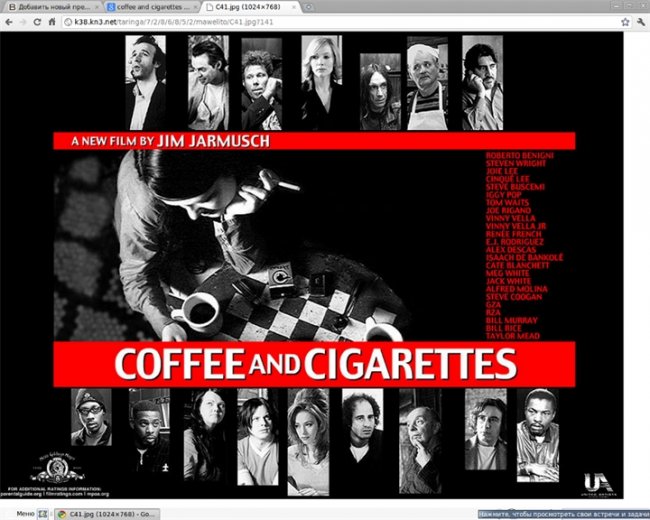Viewport: 650px width, 520px height.
Task: Click the COFFEE AND CIGARETTES title banner
Action: [x=315, y=362]
